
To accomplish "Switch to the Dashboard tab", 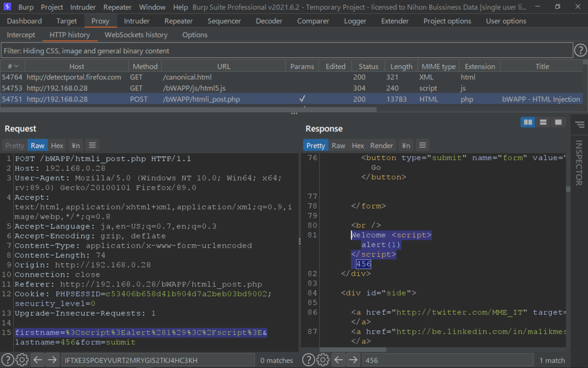I will point(24,21).
